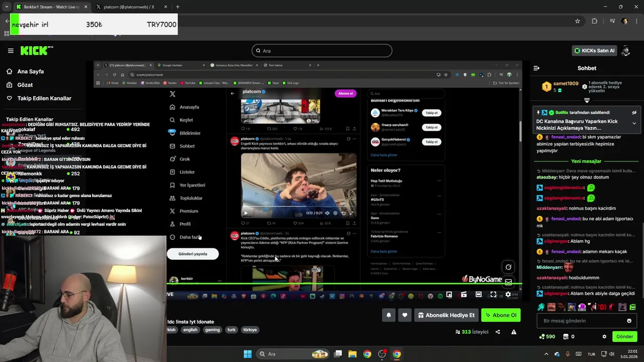
Task: Follow channel with the heart button
Action: coord(405,315)
